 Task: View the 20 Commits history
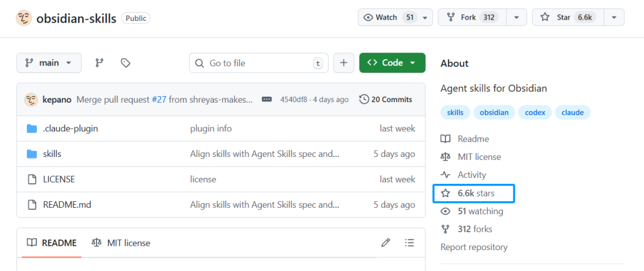(386, 100)
